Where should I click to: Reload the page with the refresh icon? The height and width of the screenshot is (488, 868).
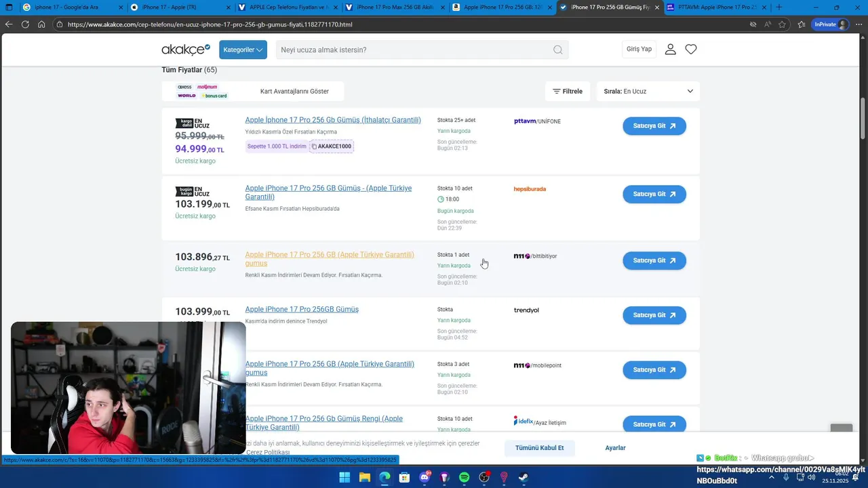tap(25, 24)
